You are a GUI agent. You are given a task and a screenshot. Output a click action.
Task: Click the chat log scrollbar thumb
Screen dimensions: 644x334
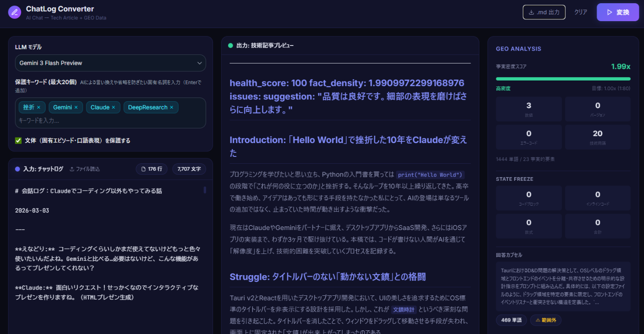pos(205,190)
